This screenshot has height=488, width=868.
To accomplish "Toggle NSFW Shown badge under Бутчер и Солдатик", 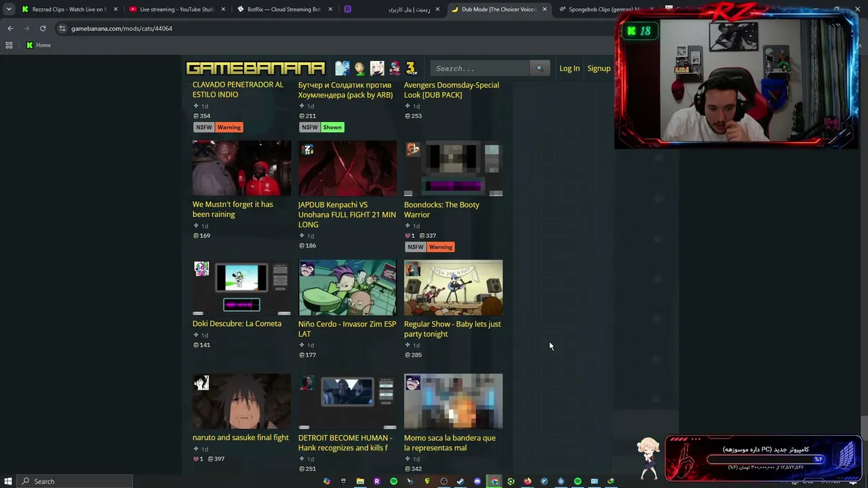I will 322,127.
